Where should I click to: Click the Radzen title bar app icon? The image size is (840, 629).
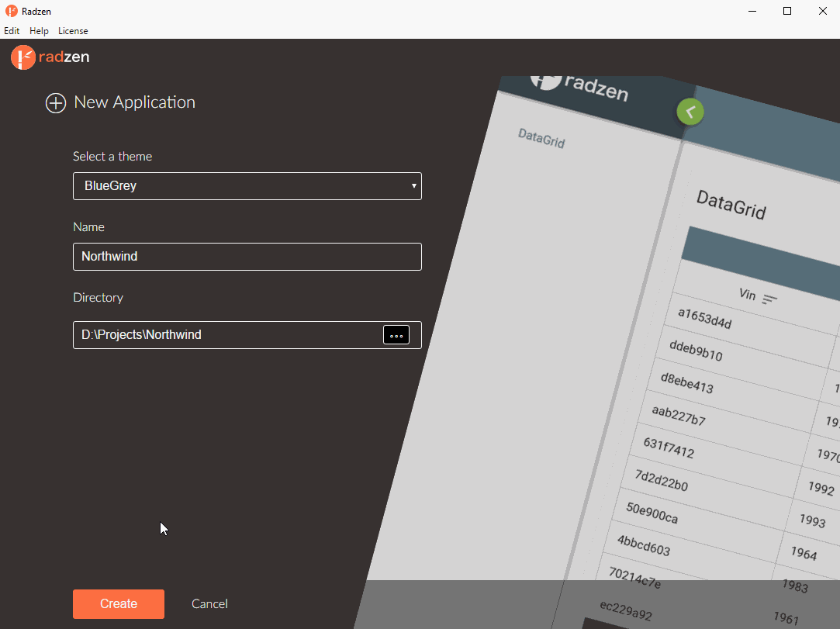(x=12, y=11)
